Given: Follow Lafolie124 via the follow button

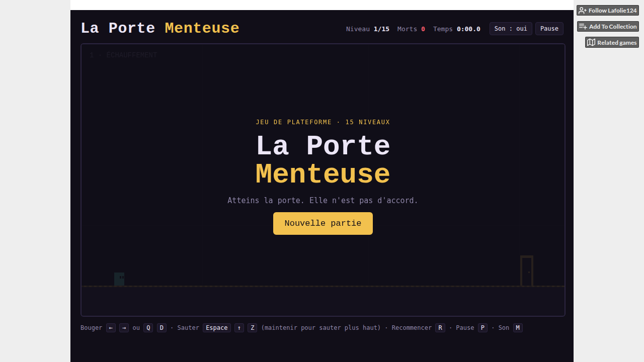Looking at the screenshot, I should [x=608, y=11].
